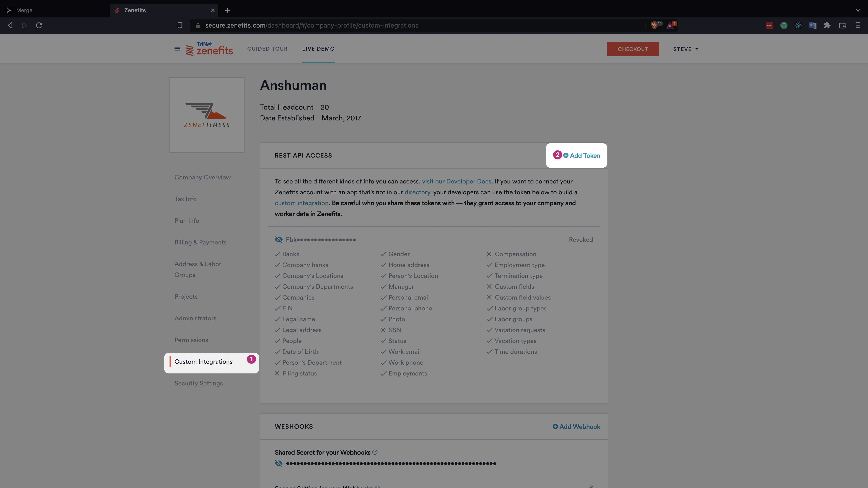Click the Zenefitness company logo thumbnail
Viewport: 868px width, 488px height.
click(207, 115)
